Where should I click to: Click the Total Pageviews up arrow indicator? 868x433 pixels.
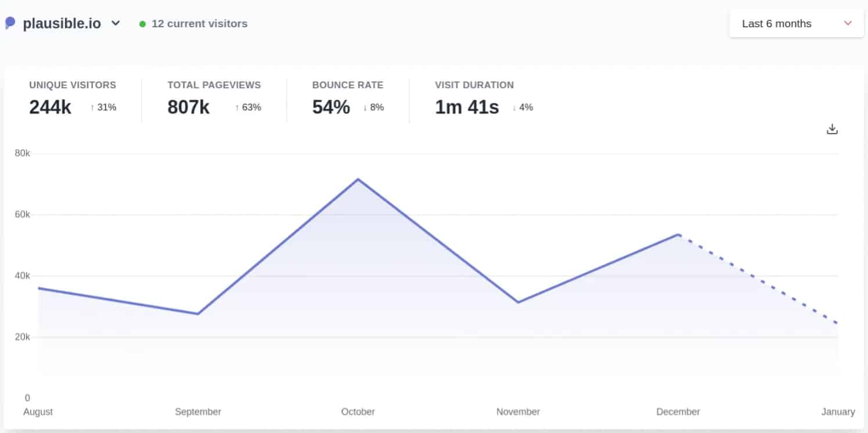click(x=237, y=107)
